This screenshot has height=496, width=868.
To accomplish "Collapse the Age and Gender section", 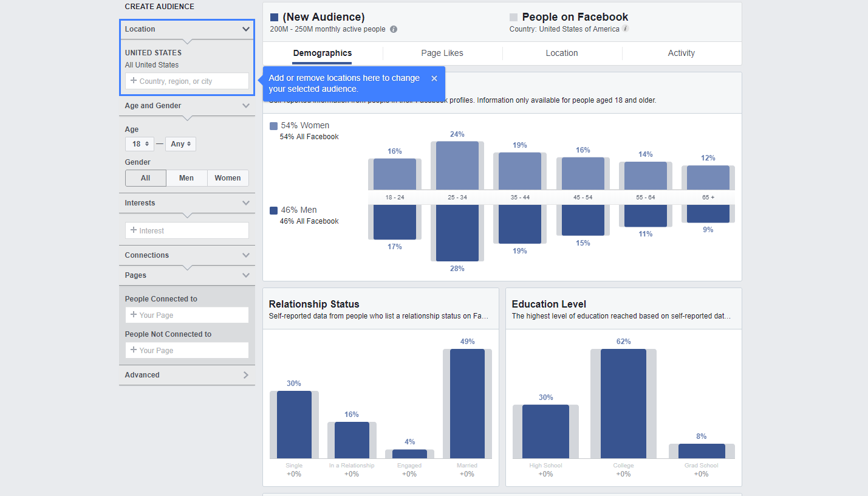I will click(x=245, y=106).
